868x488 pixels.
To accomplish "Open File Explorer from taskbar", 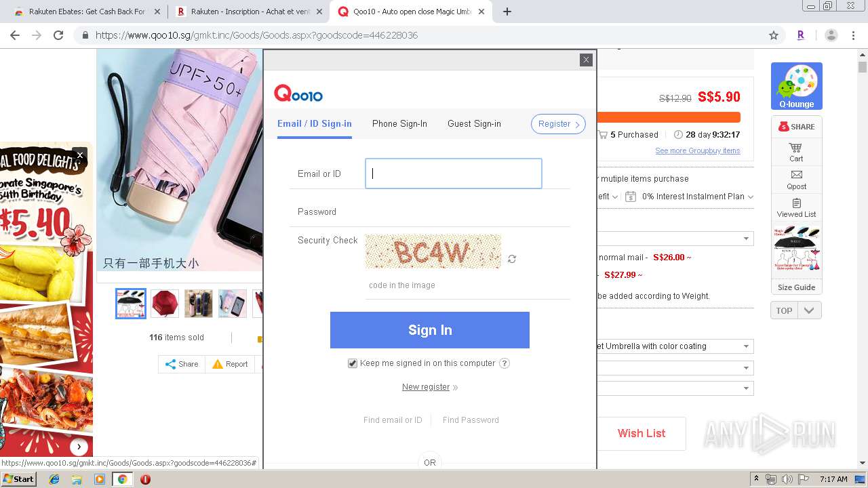I will [77, 479].
